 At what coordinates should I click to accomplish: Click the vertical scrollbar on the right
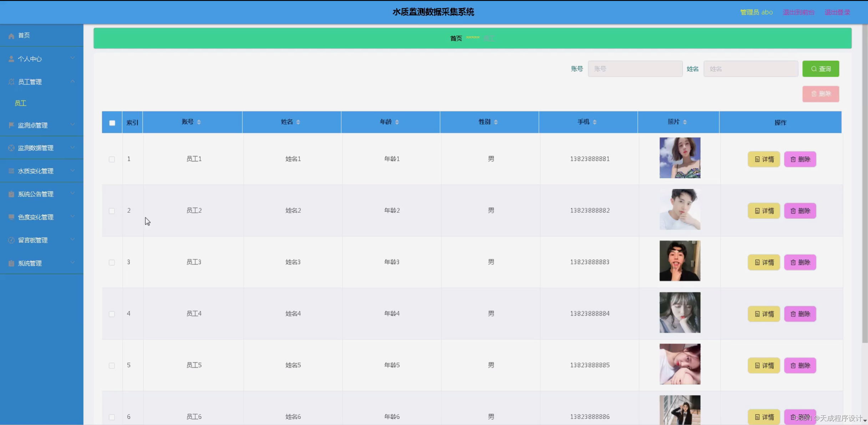pyautogui.click(x=864, y=178)
